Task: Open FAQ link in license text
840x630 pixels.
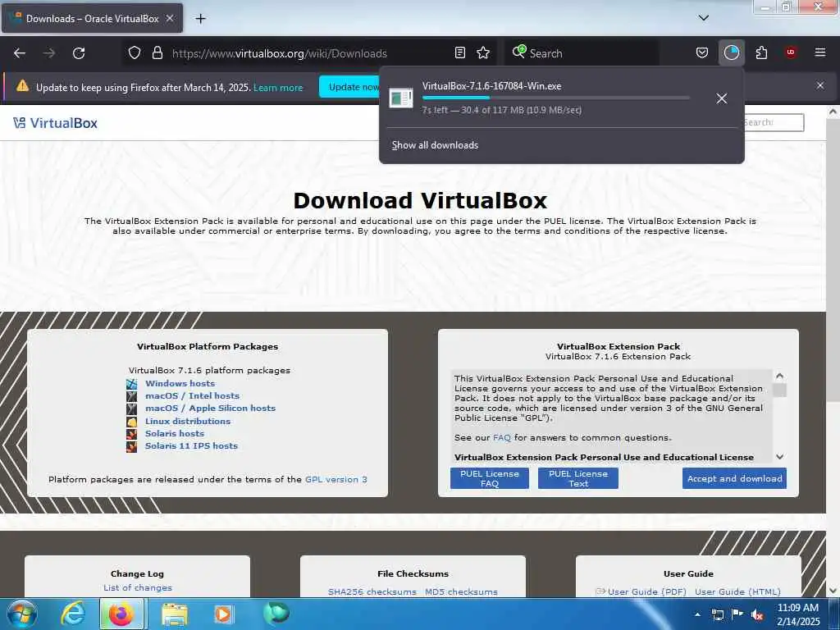Action: pyautogui.click(x=501, y=438)
